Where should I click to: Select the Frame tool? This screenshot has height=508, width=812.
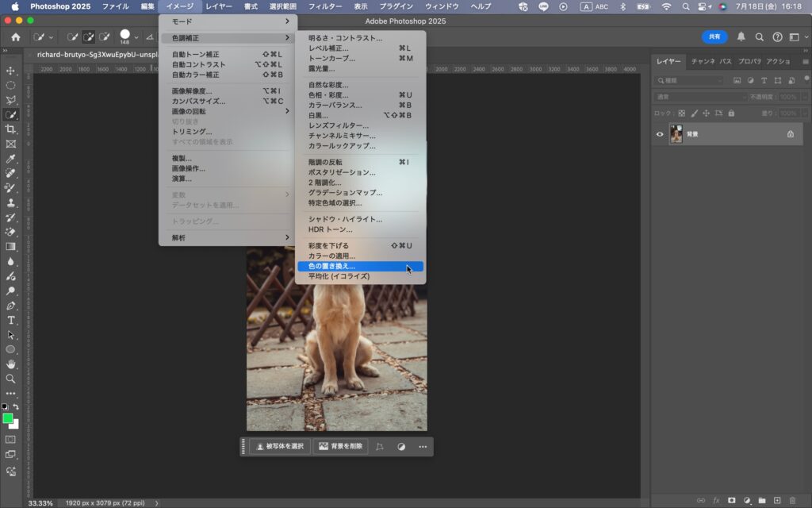tap(10, 144)
